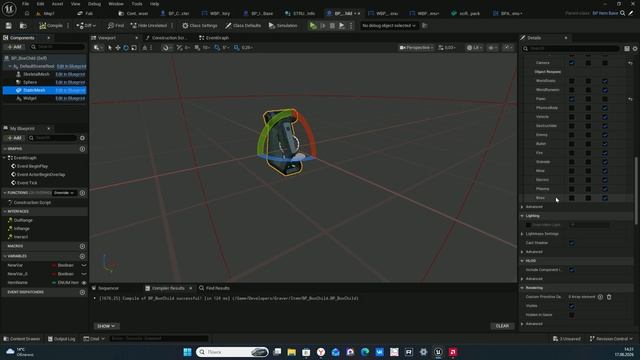Screen dimensions: 640x360
Task: Open the Find tool in the toolbar
Action: click(x=116, y=25)
